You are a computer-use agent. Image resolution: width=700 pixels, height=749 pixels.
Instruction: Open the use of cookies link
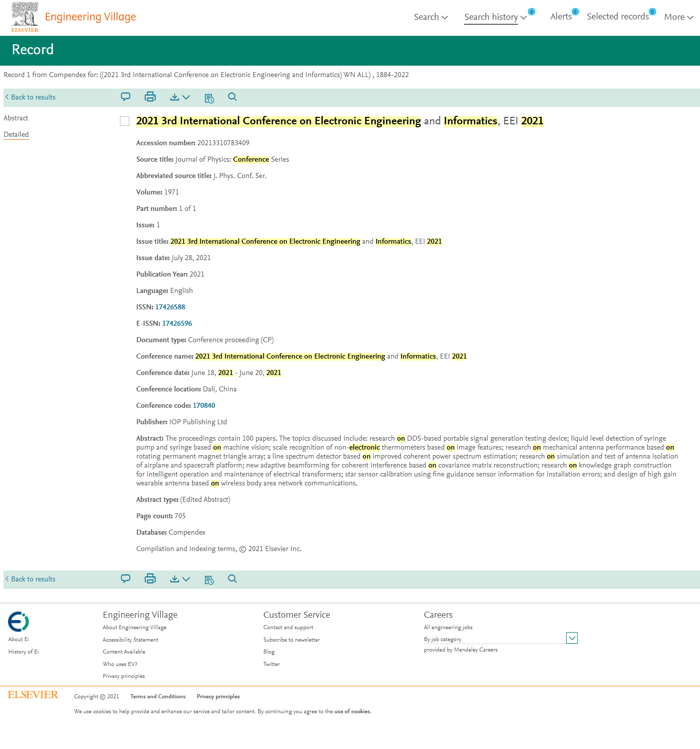[352, 711]
